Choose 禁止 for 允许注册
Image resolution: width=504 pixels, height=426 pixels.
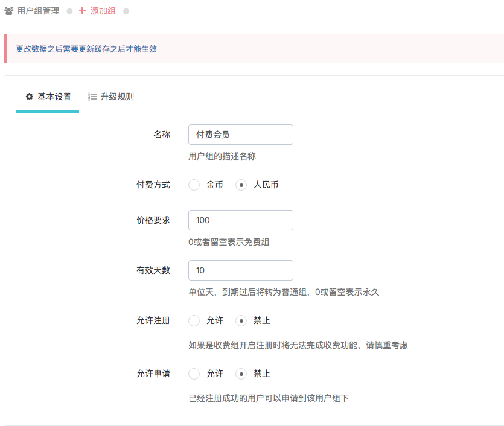pos(241,320)
